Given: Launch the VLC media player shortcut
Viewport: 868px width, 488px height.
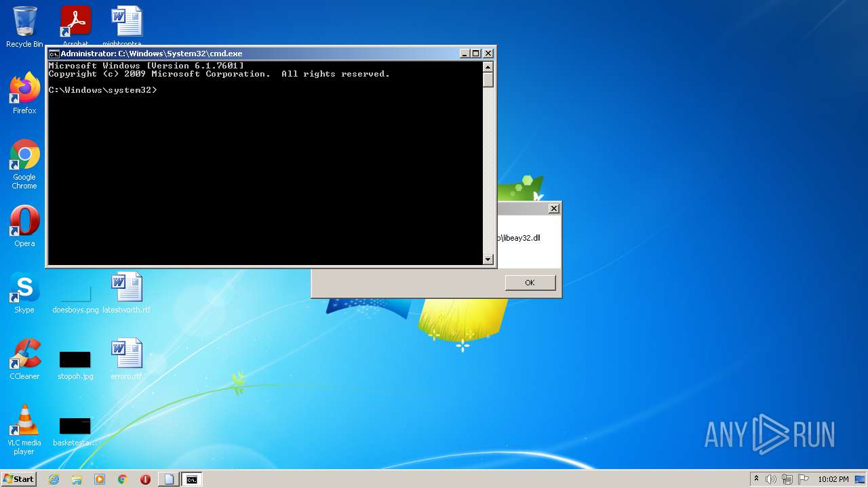Looking at the screenshot, I should coord(24,430).
